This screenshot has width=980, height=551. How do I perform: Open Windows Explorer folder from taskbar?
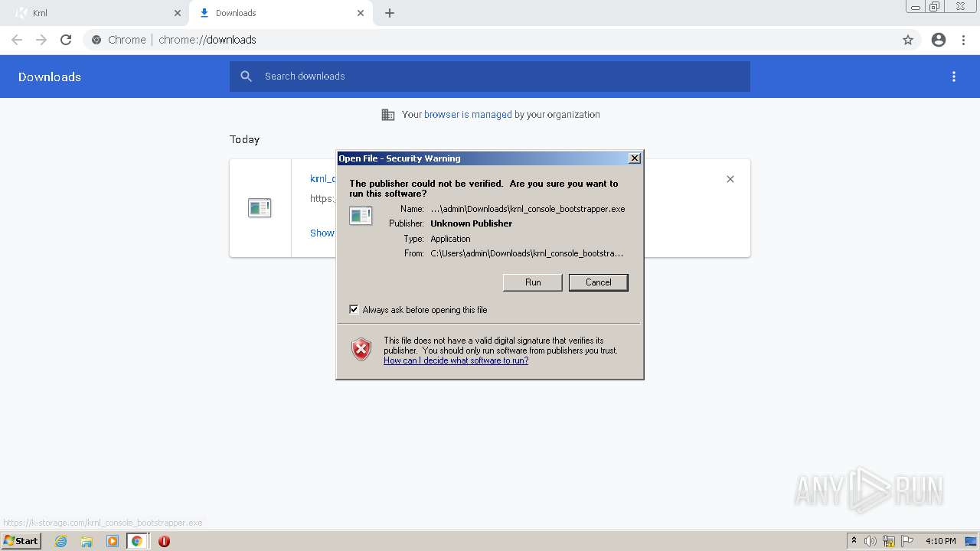pyautogui.click(x=87, y=541)
